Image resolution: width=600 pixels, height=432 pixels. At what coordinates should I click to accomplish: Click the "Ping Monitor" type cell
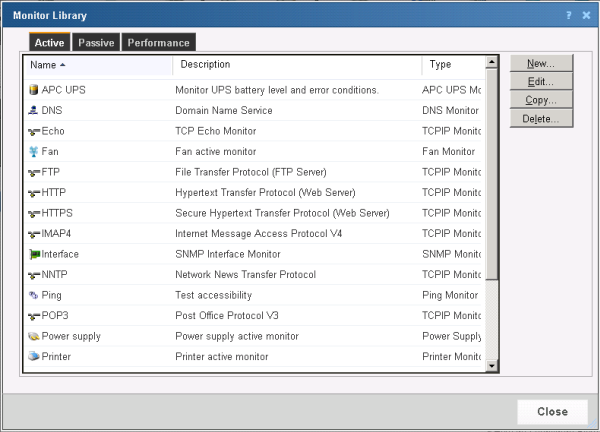click(450, 295)
